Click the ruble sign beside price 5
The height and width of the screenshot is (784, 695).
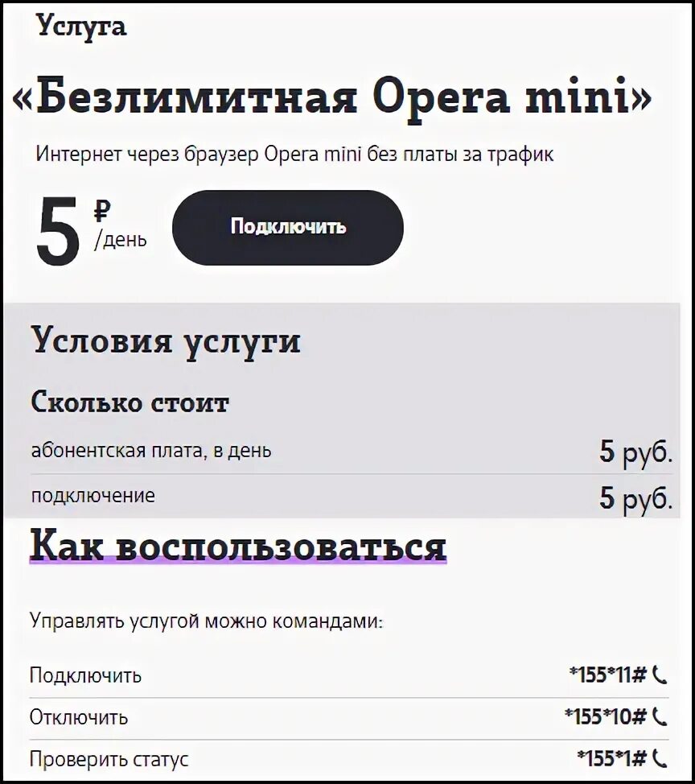(102, 211)
